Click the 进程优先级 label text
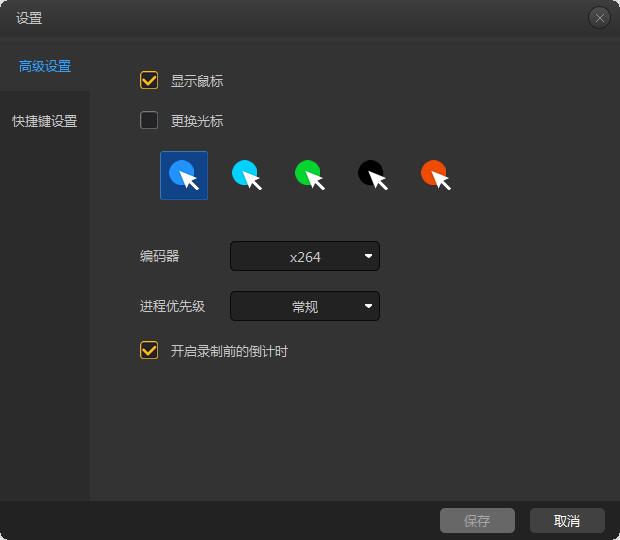 click(x=172, y=306)
